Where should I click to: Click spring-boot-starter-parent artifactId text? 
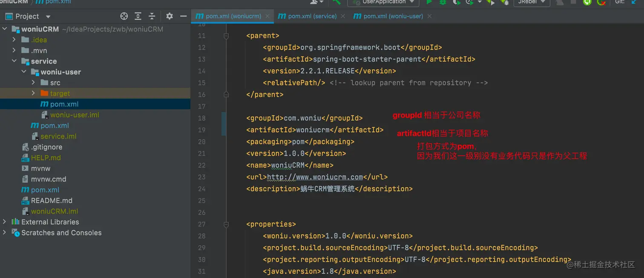tap(367, 59)
